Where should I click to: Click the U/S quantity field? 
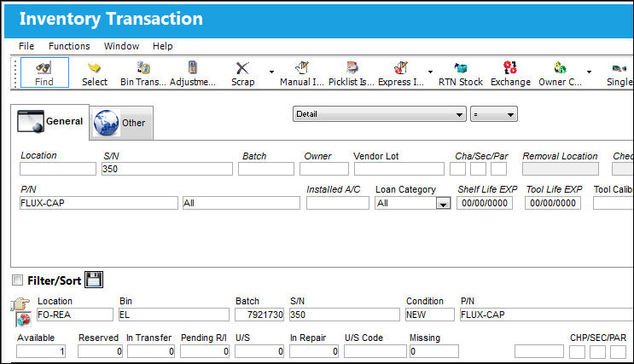click(259, 351)
